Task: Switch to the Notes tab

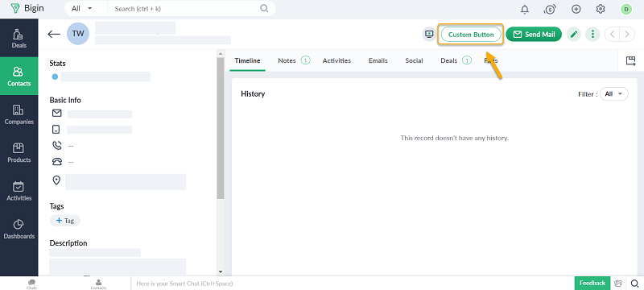Action: point(294,60)
